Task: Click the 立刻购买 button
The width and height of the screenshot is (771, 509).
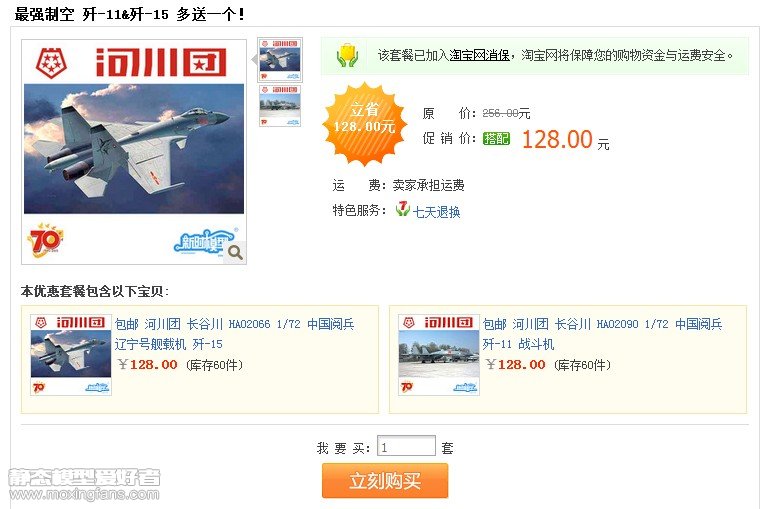Action: [385, 480]
